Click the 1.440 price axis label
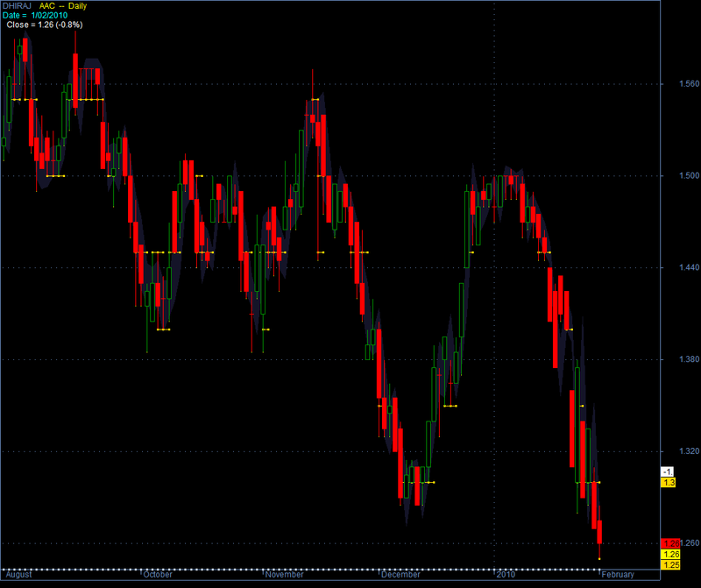The height and width of the screenshot is (588, 701). click(x=689, y=268)
